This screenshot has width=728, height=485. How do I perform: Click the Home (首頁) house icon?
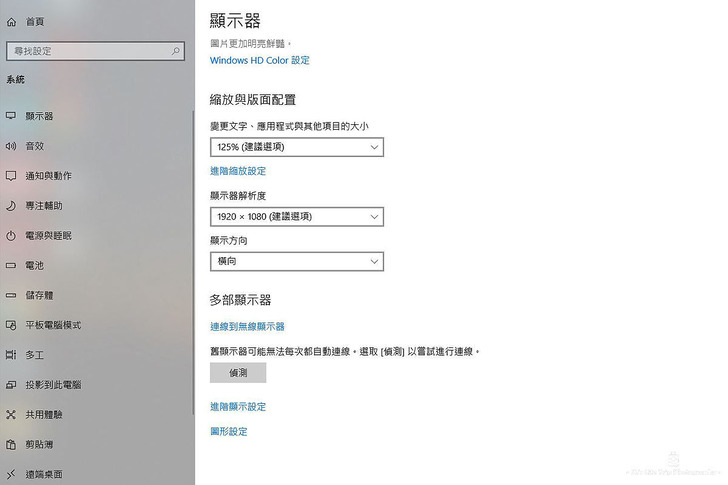tap(11, 22)
